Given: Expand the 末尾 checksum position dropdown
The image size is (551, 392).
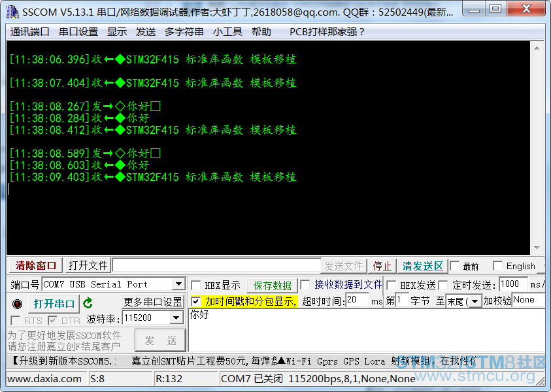Looking at the screenshot, I should [475, 301].
